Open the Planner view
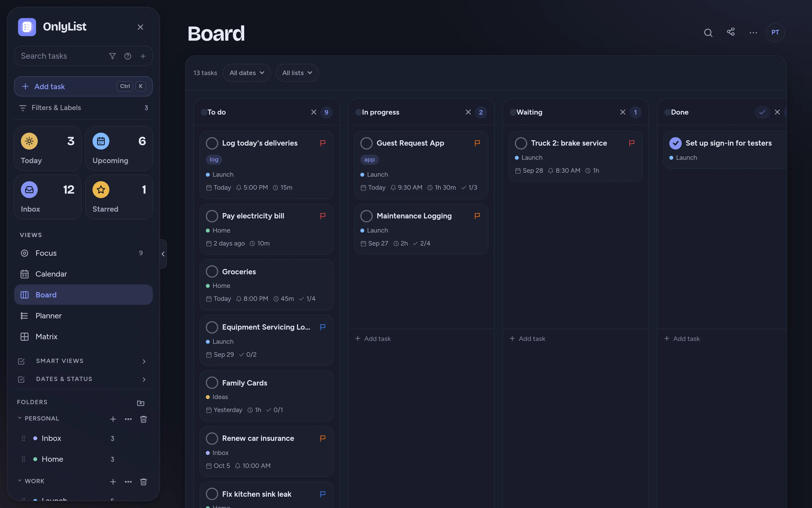 pos(83,316)
